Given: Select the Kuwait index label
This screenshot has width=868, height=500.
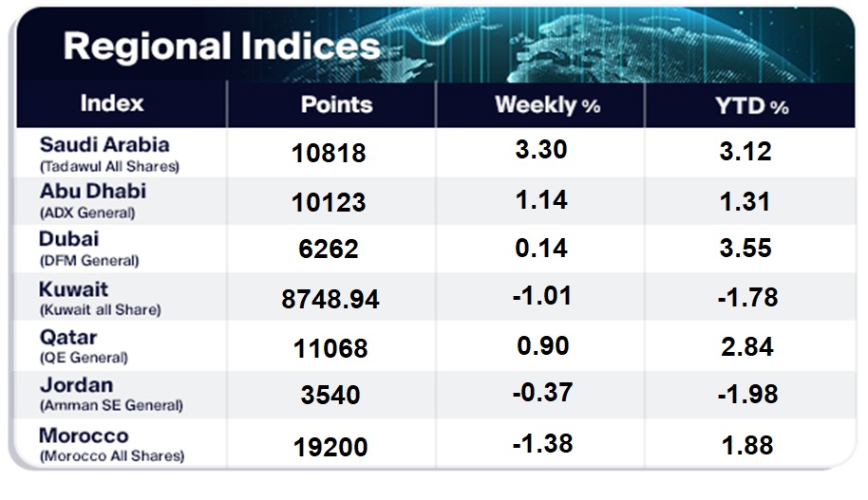Looking at the screenshot, I should (x=74, y=288).
